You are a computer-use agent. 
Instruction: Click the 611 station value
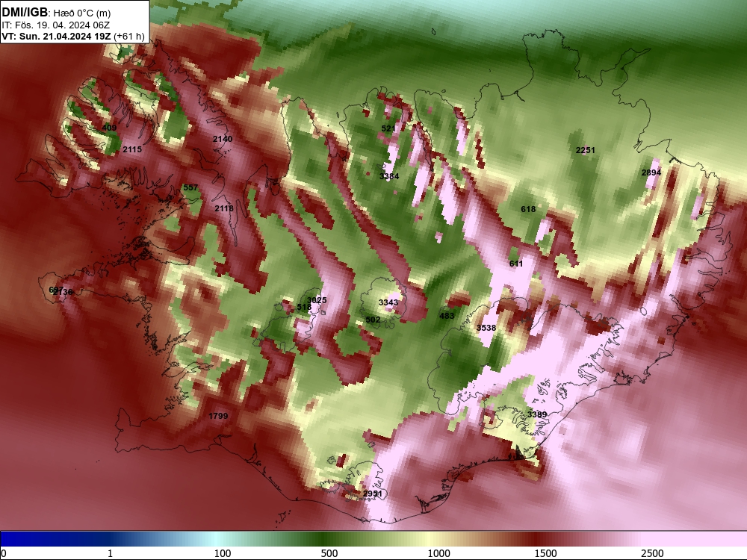516,264
